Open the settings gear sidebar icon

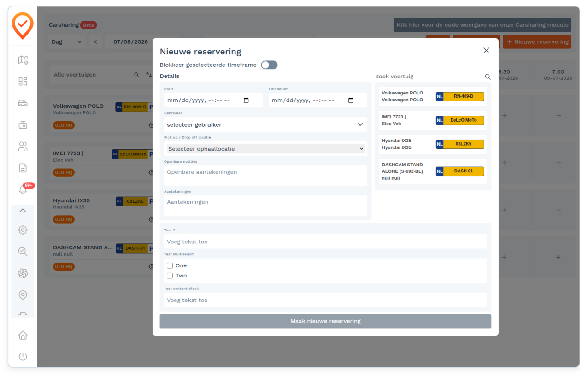tap(23, 230)
